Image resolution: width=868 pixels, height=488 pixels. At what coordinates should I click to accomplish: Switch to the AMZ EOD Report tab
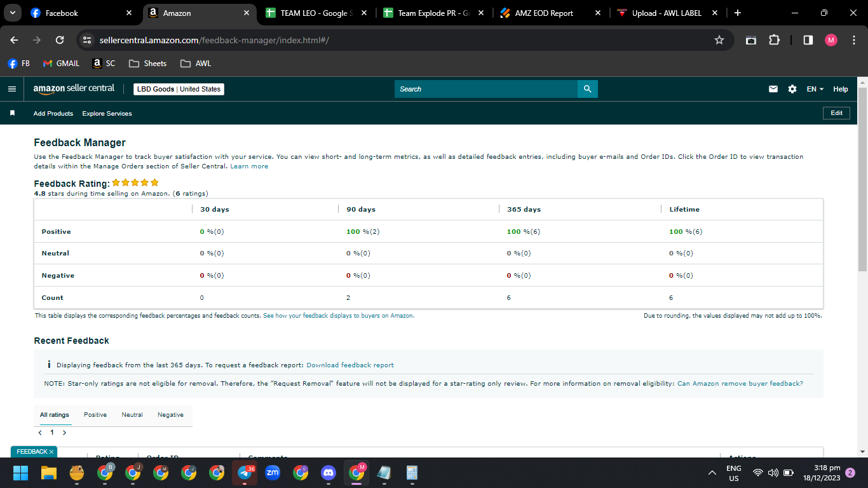point(549,13)
